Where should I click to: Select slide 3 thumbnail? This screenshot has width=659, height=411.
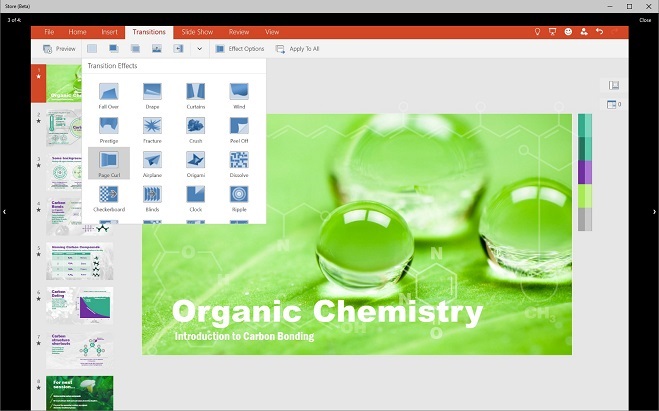pos(64,172)
